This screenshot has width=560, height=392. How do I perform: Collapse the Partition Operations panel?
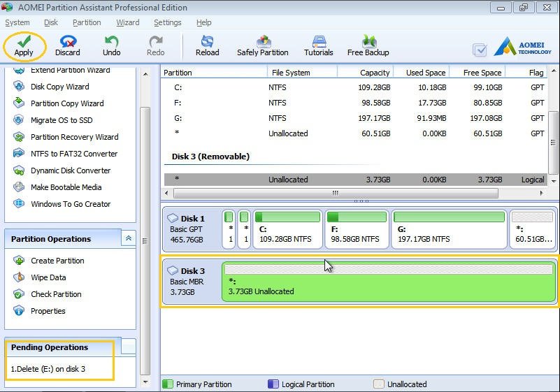[129, 239]
